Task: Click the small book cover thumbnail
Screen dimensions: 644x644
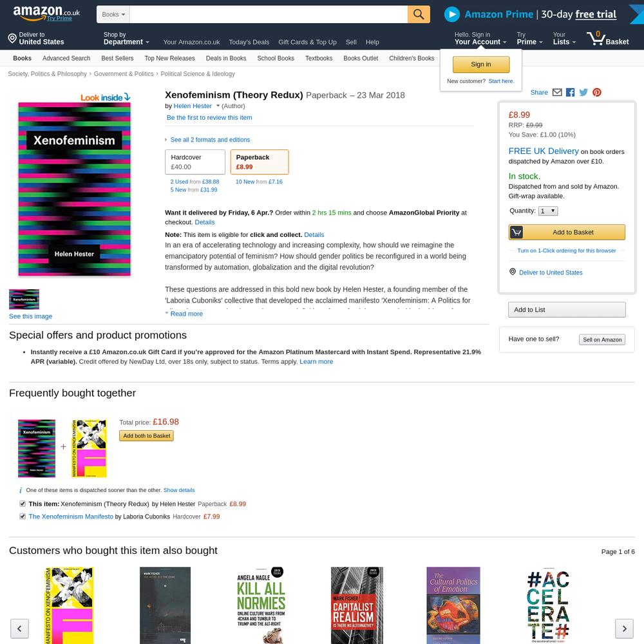Action: coord(24,299)
